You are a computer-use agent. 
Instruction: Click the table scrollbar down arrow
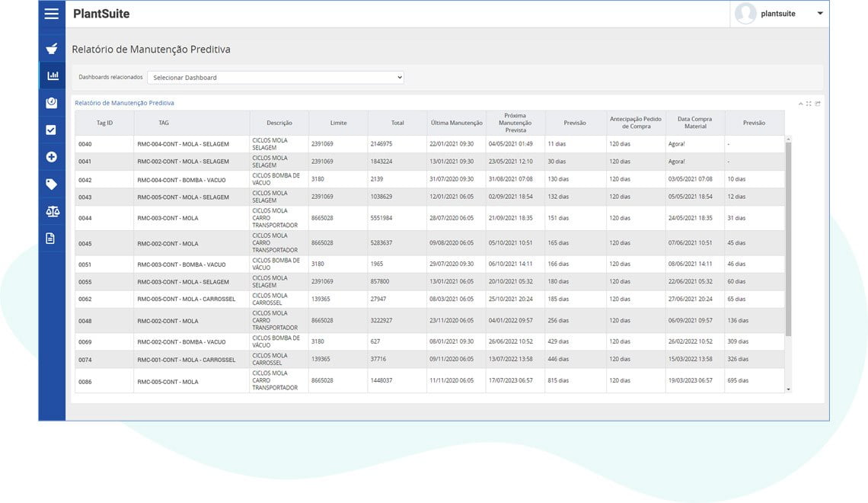788,389
